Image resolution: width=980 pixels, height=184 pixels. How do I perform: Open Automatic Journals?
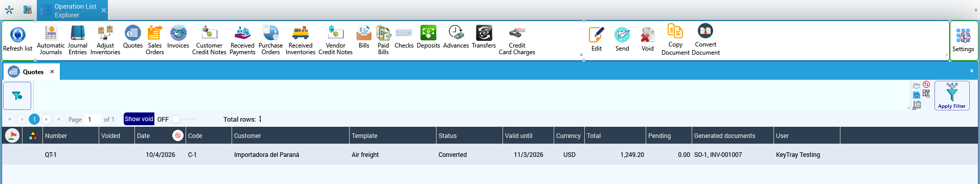[51, 40]
